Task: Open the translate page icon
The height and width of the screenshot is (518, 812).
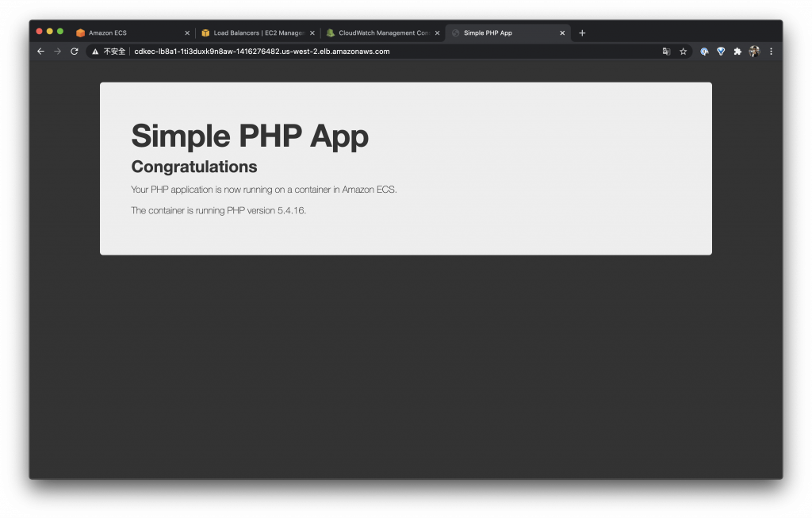Action: (666, 52)
